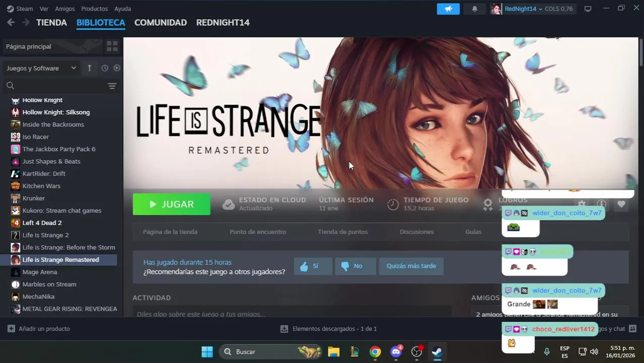Click the green JUGAR button

click(171, 204)
